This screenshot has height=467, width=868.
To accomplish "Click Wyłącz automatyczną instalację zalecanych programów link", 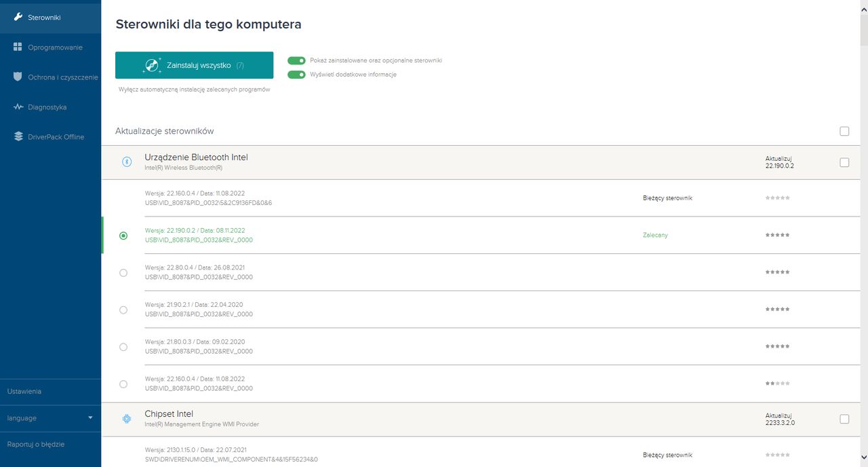I will tap(194, 90).
